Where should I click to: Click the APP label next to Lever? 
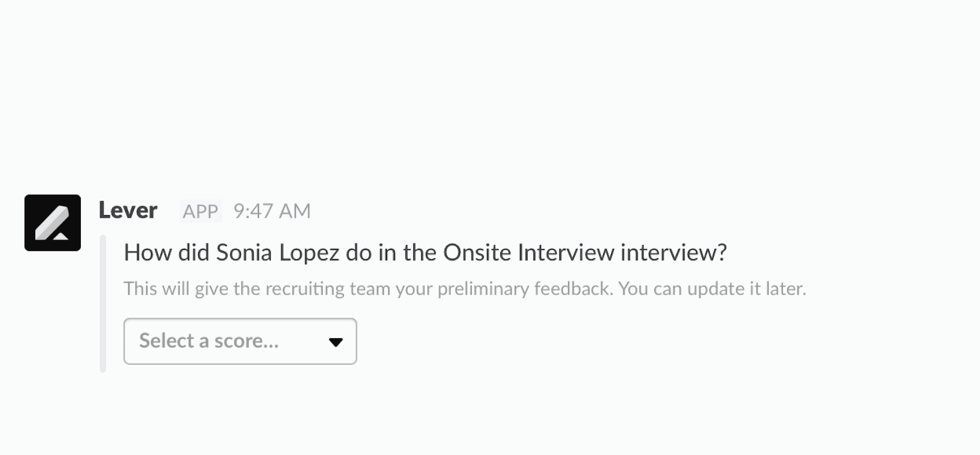(x=200, y=211)
